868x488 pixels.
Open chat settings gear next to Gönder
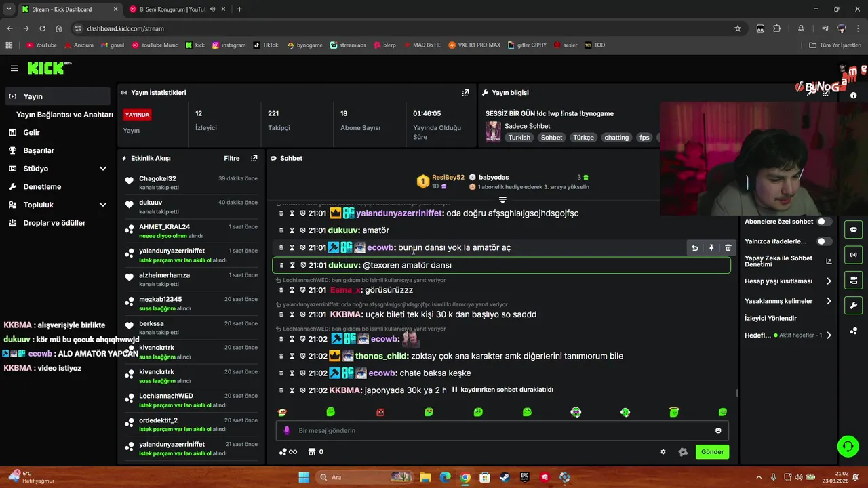point(663,452)
